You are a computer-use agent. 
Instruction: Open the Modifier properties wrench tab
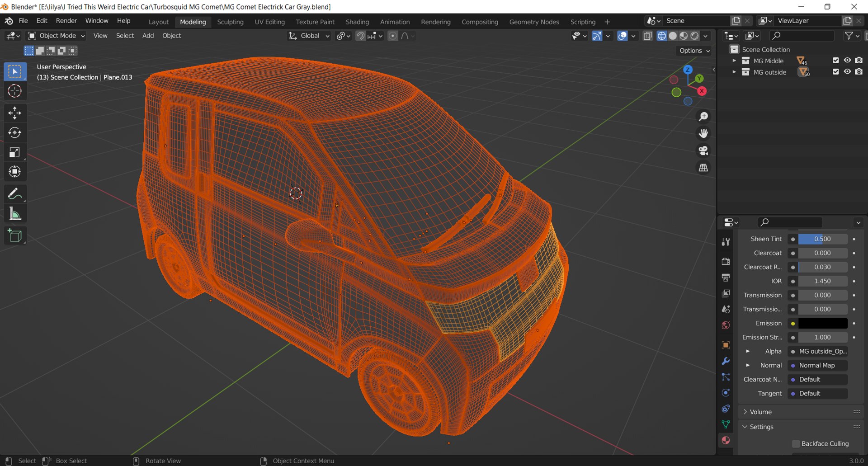(726, 361)
